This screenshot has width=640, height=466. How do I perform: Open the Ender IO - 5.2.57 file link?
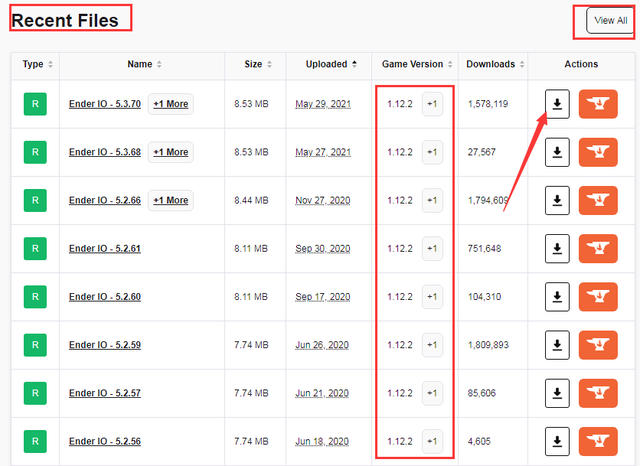click(105, 393)
